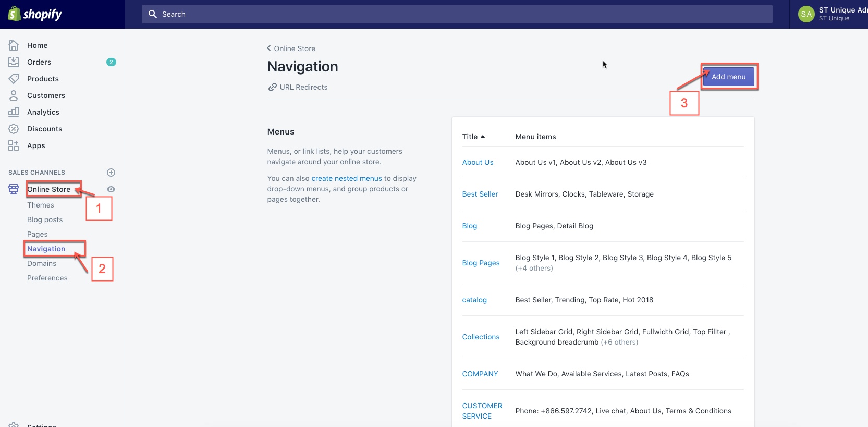Image resolution: width=868 pixels, height=427 pixels.
Task: Click the URL Redirects chain icon
Action: (x=272, y=87)
